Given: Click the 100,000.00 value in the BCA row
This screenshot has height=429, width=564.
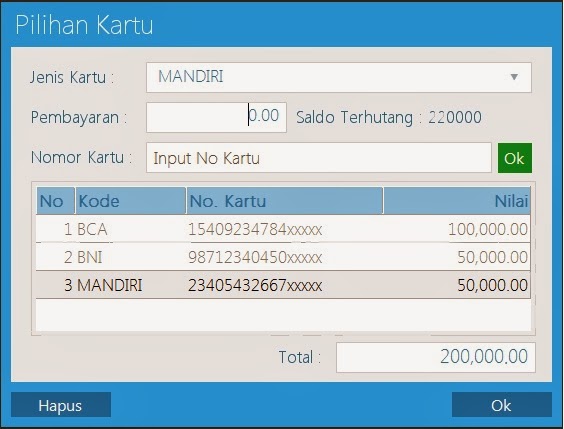Looking at the screenshot, I should click(488, 229).
